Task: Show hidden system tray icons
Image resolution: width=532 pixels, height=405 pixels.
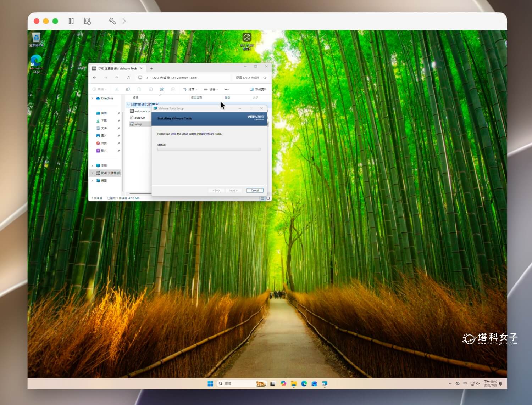Action: coord(450,384)
